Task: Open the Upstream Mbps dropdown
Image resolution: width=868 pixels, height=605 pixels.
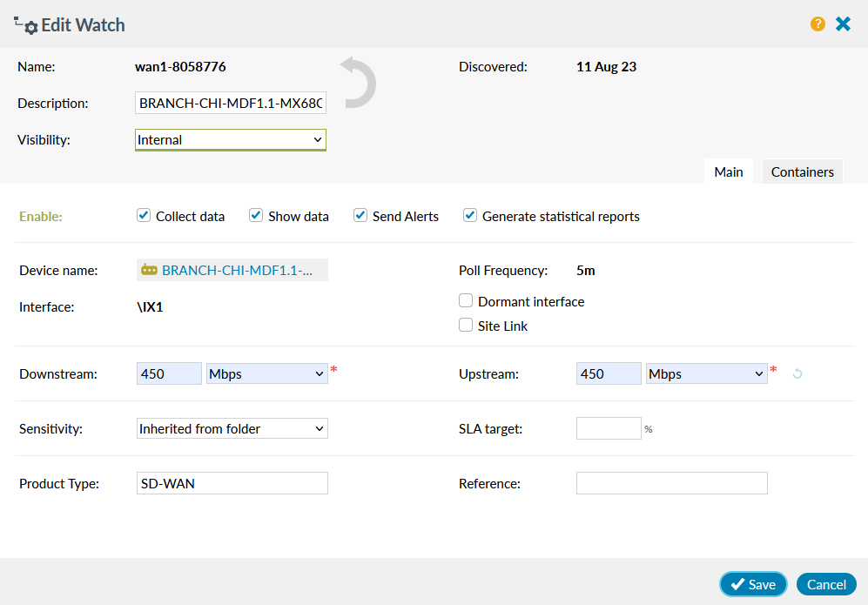Action: pyautogui.click(x=706, y=373)
